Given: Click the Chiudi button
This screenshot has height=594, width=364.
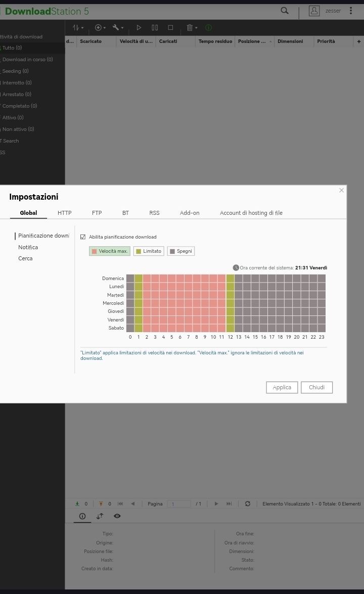Looking at the screenshot, I should (316, 388).
